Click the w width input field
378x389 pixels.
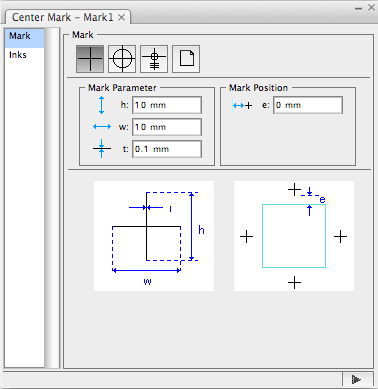(x=167, y=127)
